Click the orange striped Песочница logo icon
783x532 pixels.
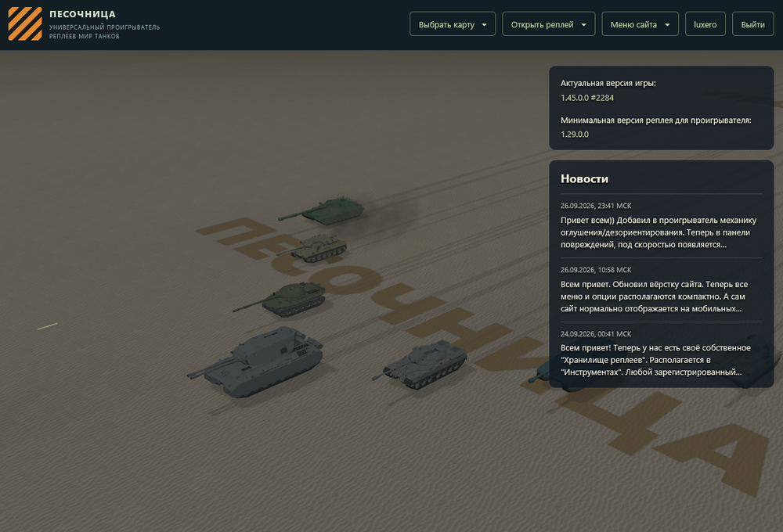[x=25, y=24]
